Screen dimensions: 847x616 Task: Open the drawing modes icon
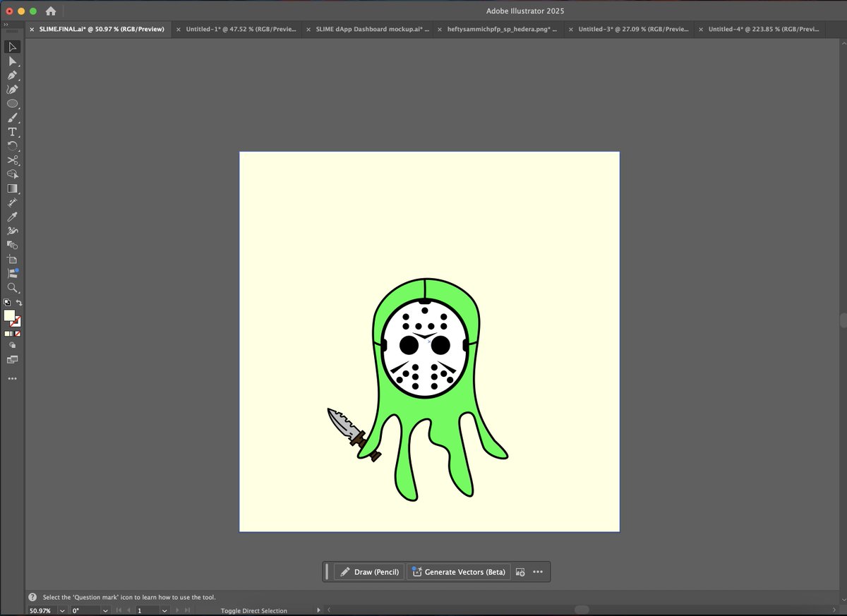12,346
